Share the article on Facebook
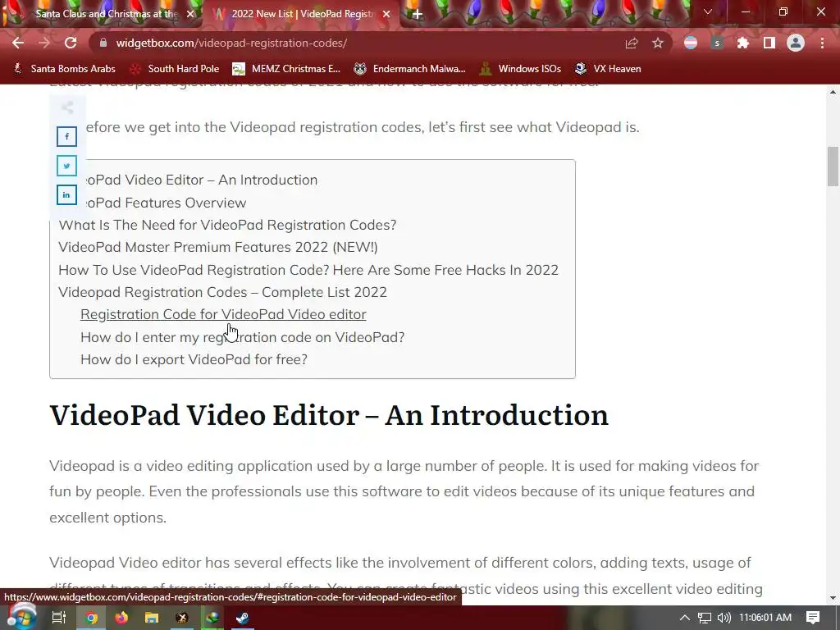The image size is (840, 630). (x=67, y=137)
